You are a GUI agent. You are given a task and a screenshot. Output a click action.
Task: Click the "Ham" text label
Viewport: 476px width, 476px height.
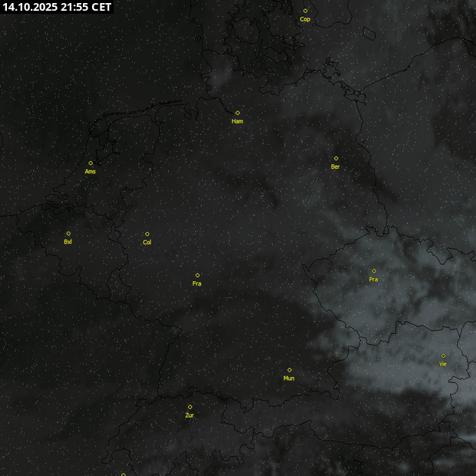click(237, 121)
